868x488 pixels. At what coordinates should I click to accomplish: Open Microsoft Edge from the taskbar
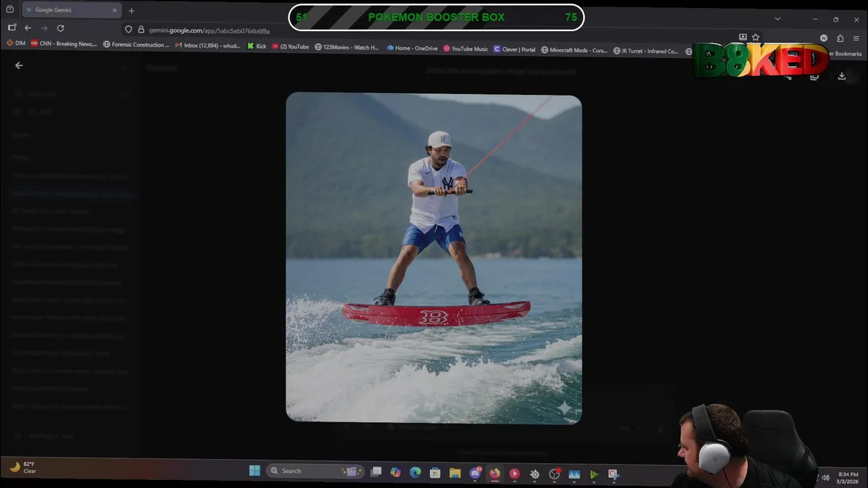(415, 472)
